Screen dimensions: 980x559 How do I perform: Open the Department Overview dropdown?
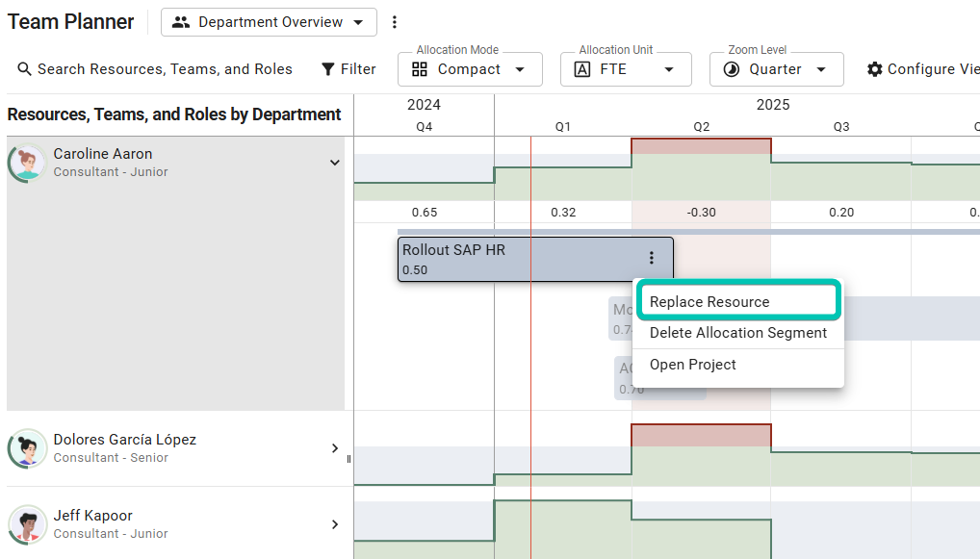click(x=269, y=22)
